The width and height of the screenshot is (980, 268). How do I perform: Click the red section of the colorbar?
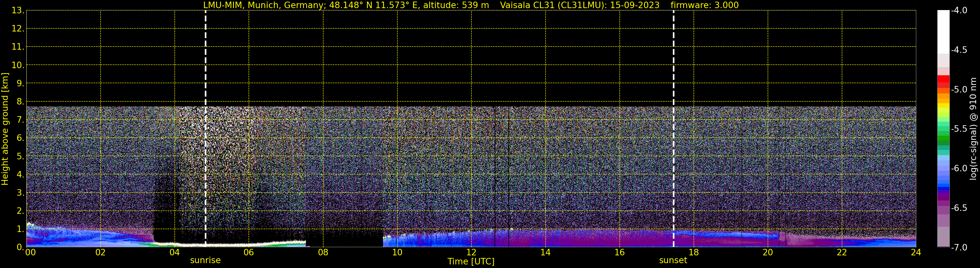(x=944, y=82)
